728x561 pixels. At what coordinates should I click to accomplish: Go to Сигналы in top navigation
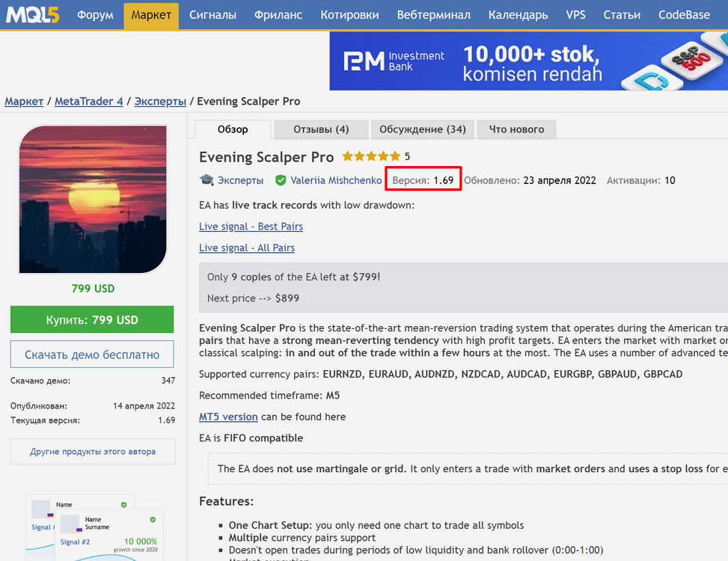tap(212, 15)
